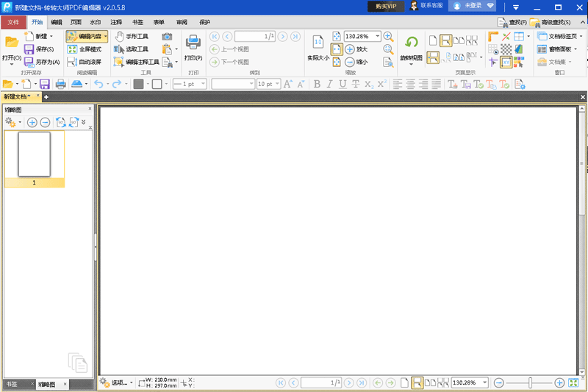Open the Edit Content (编辑内容) dropdown
The width and height of the screenshot is (588, 392).
coord(105,36)
